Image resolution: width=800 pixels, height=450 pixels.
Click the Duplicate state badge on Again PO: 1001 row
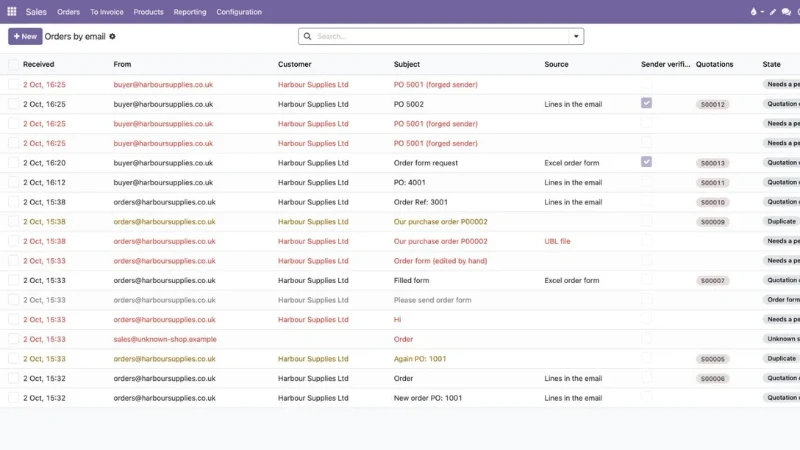pyautogui.click(x=781, y=359)
